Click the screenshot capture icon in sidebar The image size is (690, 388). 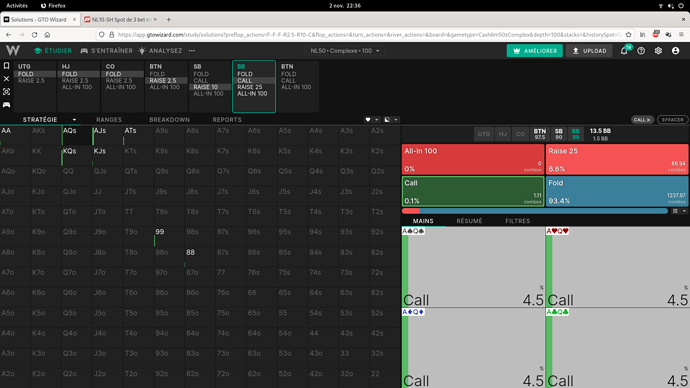6,92
